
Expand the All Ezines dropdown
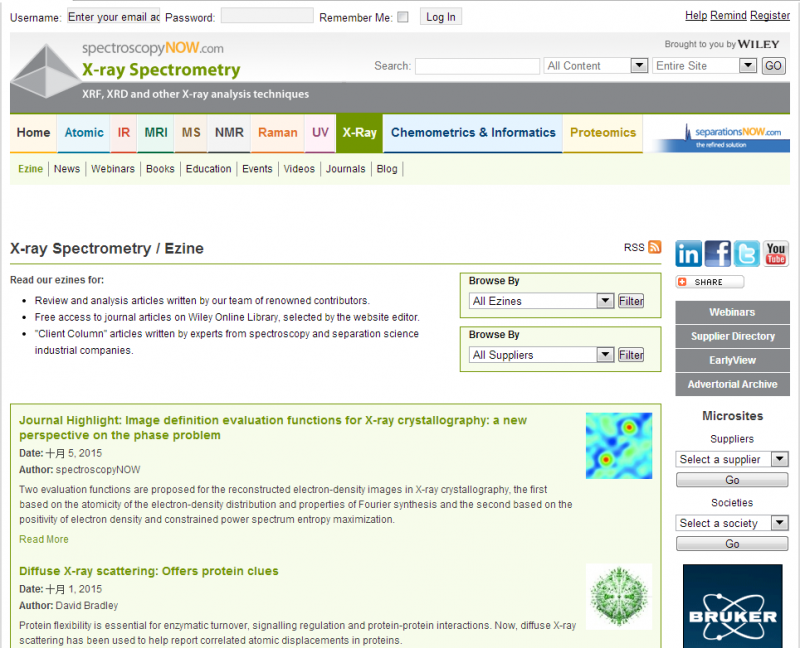(541, 301)
